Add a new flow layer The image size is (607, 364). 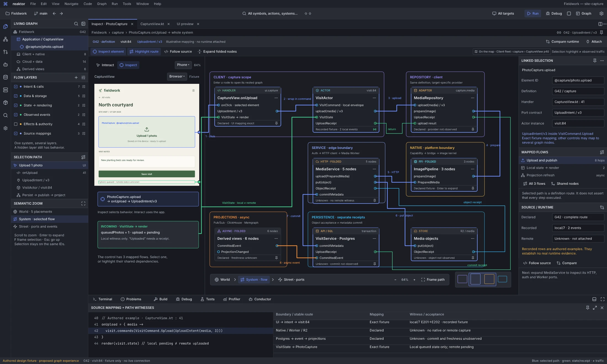coord(76,77)
